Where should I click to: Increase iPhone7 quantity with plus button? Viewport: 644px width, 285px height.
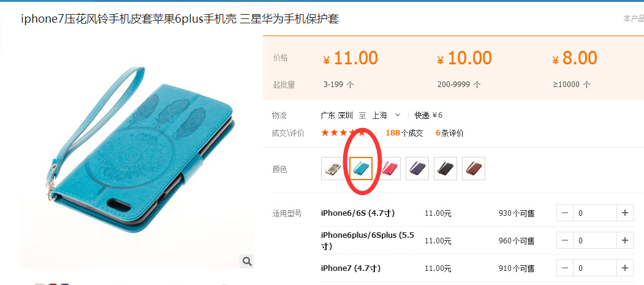[x=624, y=268]
